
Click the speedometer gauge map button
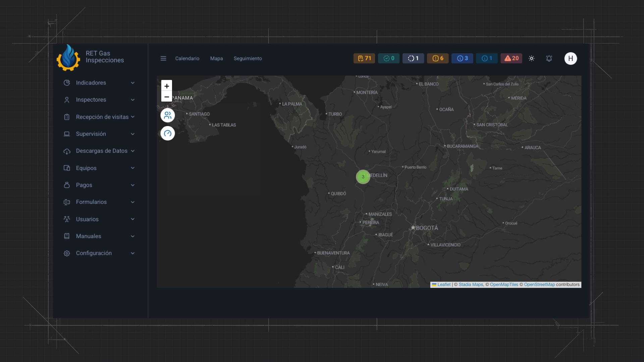point(168,133)
